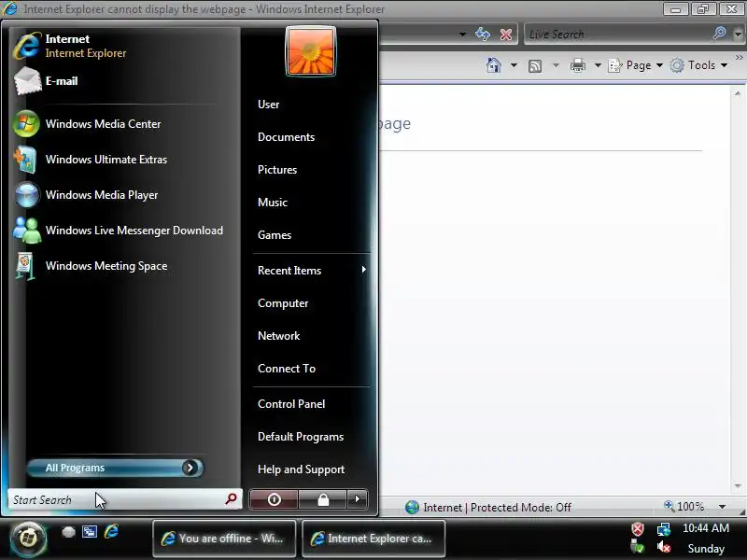Open zoom level dropdown arrow
Viewport: 747px width, 560px height.
coord(722,507)
